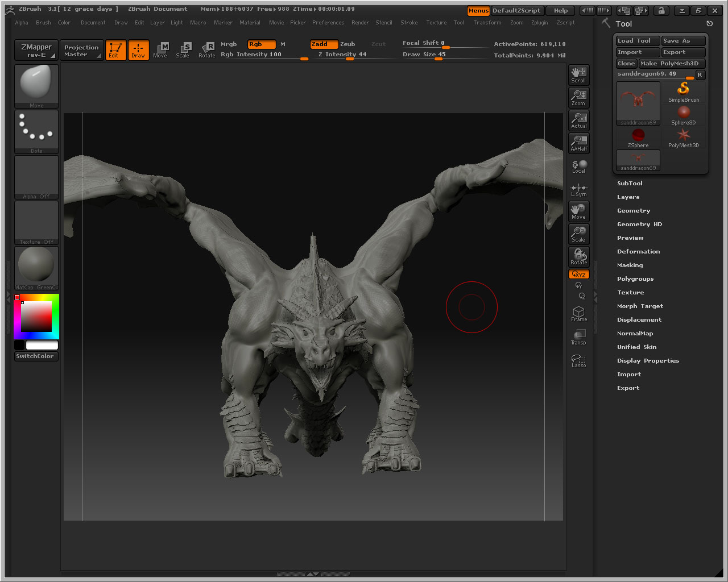Click the Save As button
The image size is (728, 582).
click(684, 41)
